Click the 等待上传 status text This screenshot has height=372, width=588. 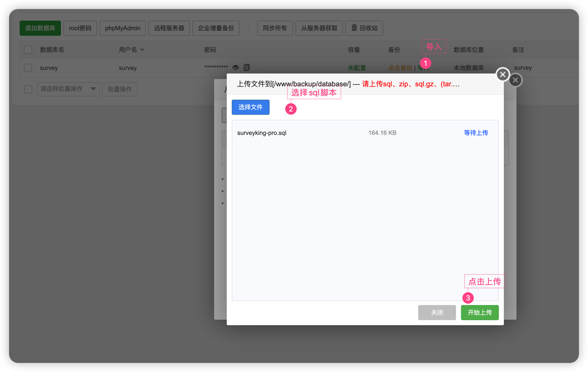[x=476, y=133]
